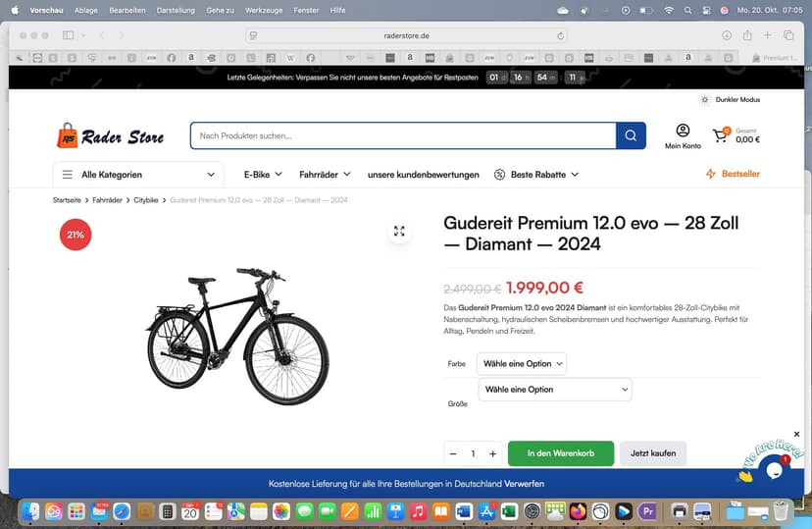This screenshot has height=529, width=812.
Task: Open the Darstellung menu in menu bar
Action: click(176, 10)
